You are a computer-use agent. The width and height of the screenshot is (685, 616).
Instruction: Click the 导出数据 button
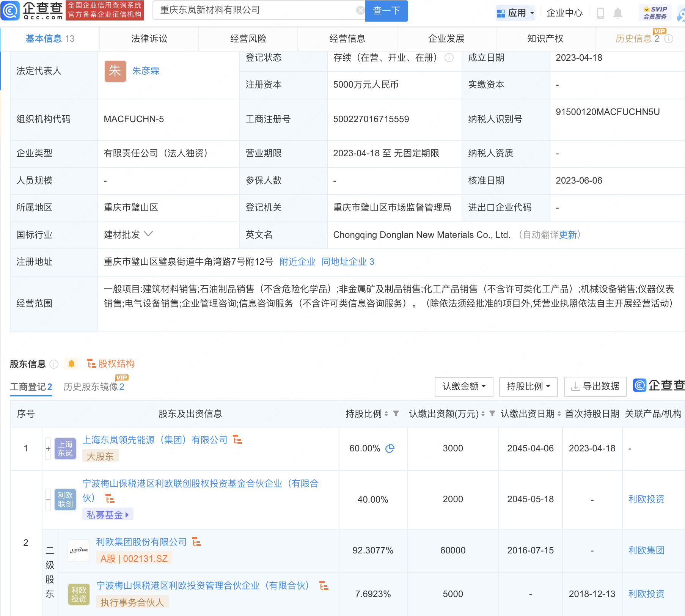(595, 387)
